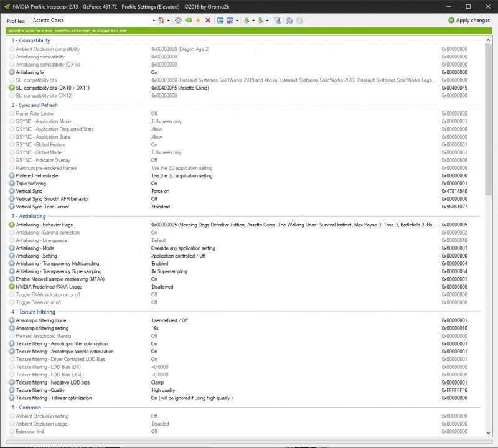Screen dimensions: 498x448
Task: Select the Ambient Occlusion usage setting
Action: (245, 424)
